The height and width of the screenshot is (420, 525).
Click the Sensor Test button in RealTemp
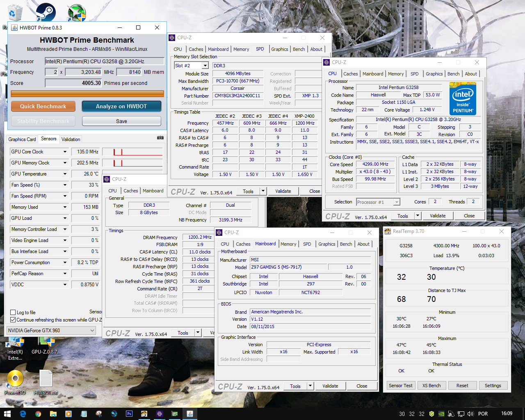click(401, 386)
